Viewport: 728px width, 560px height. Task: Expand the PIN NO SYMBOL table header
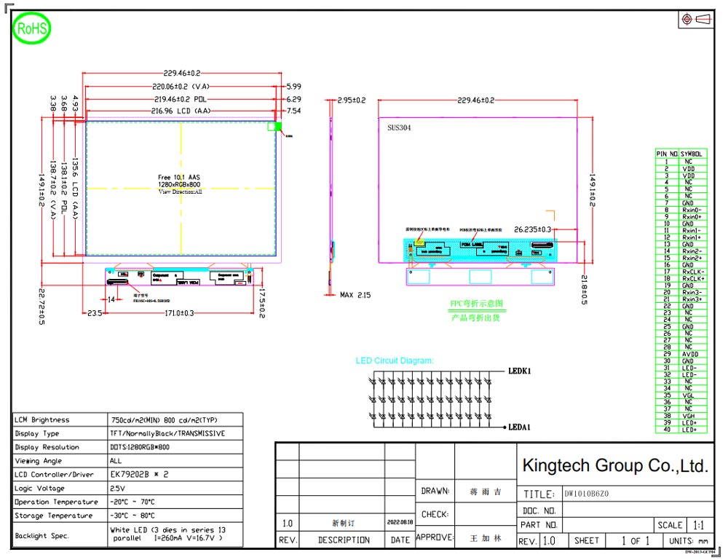[x=680, y=155]
